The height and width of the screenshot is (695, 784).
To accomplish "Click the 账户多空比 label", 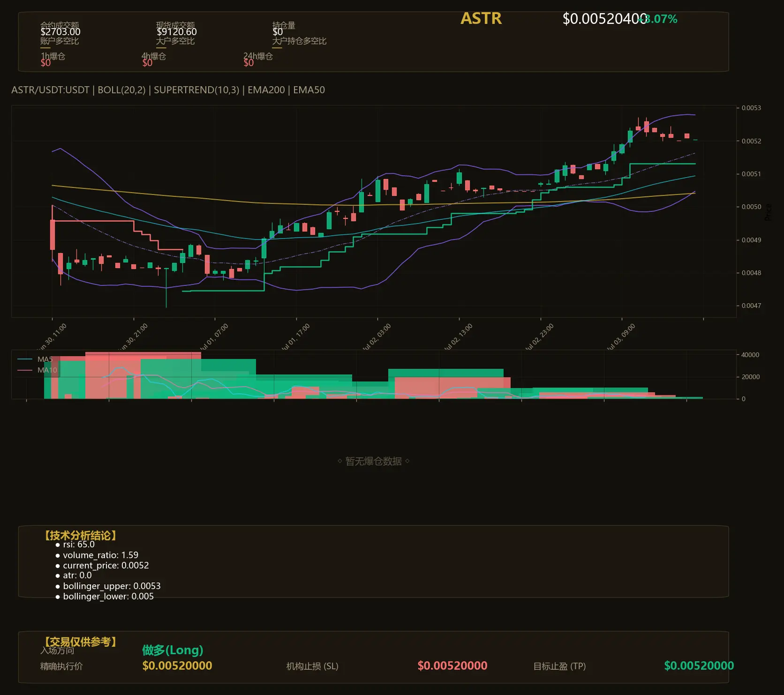I will (60, 41).
